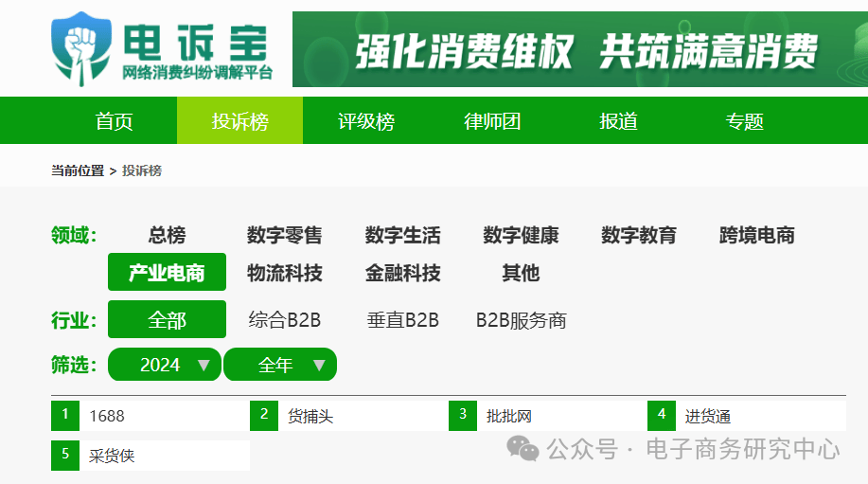Open rank 1 entry 1688

tap(107, 416)
